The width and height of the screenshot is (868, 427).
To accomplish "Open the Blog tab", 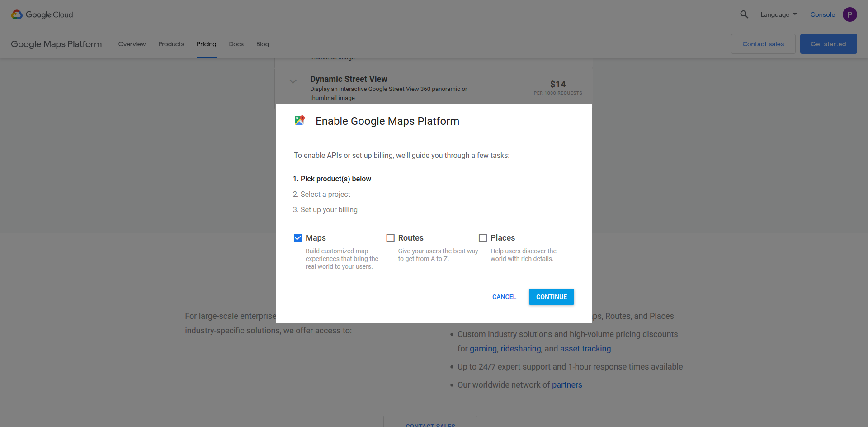I will (x=263, y=44).
